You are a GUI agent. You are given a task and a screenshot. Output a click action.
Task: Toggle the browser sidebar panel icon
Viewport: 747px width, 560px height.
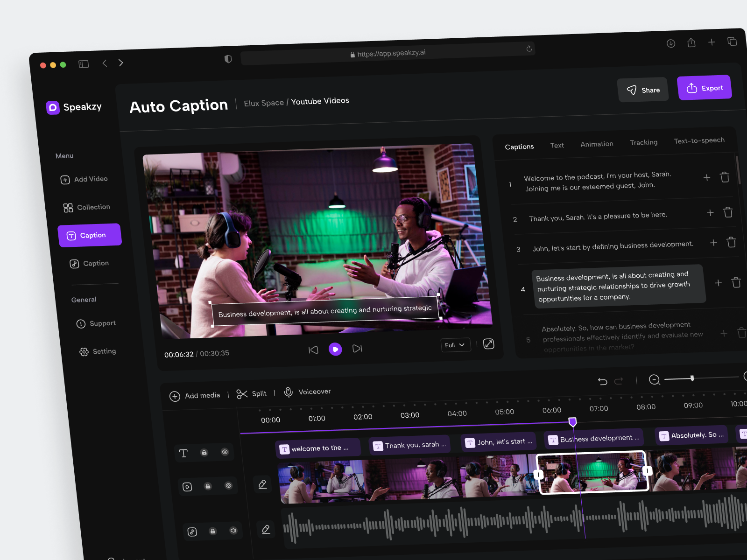tap(84, 63)
